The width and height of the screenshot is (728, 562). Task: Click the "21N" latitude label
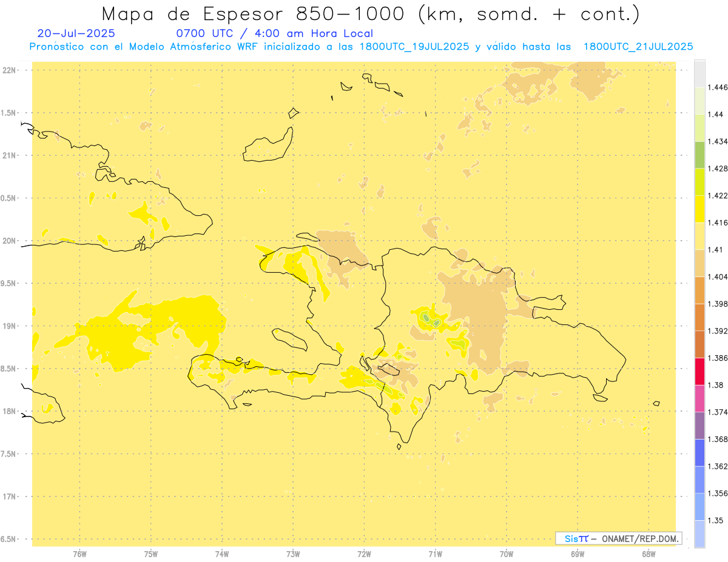coord(9,155)
